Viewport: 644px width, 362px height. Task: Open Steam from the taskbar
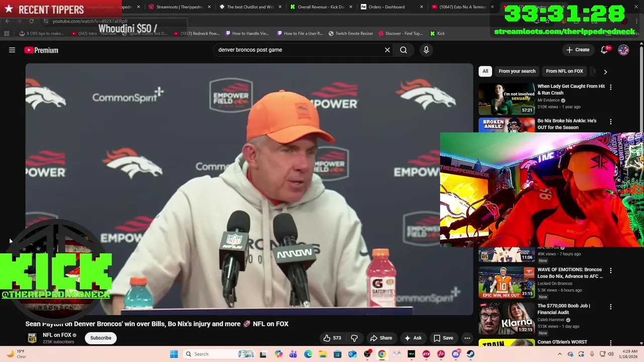pyautogui.click(x=470, y=354)
